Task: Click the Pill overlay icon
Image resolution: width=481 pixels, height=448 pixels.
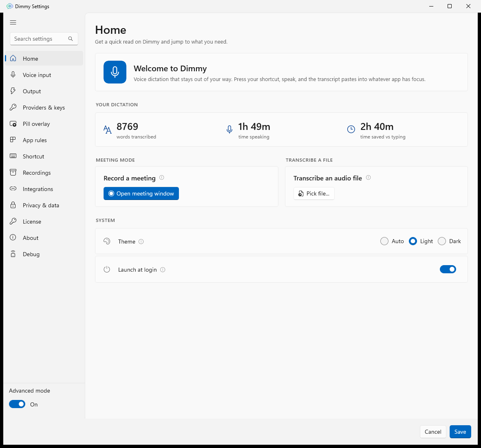Action: (13, 123)
